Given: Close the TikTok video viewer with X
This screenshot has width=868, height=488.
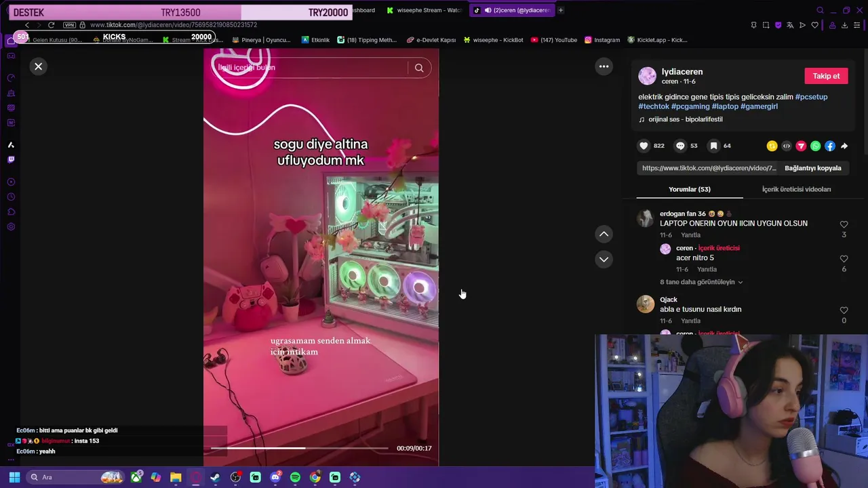Looking at the screenshot, I should coord(39,66).
